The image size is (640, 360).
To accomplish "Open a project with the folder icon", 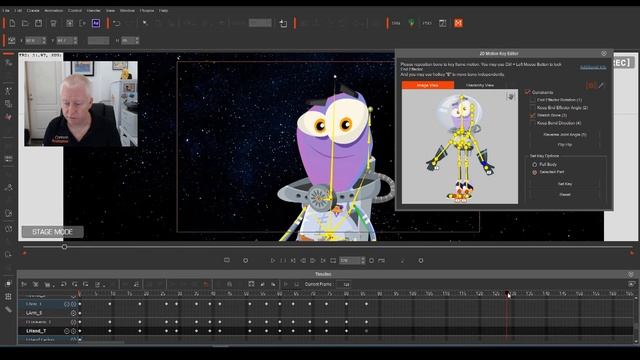I will (25, 23).
